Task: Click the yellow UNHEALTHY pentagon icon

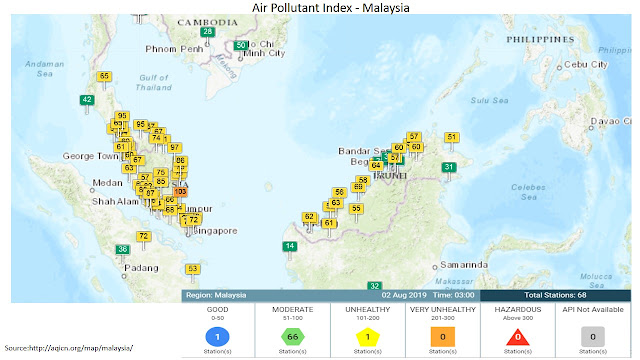Action: (x=367, y=337)
